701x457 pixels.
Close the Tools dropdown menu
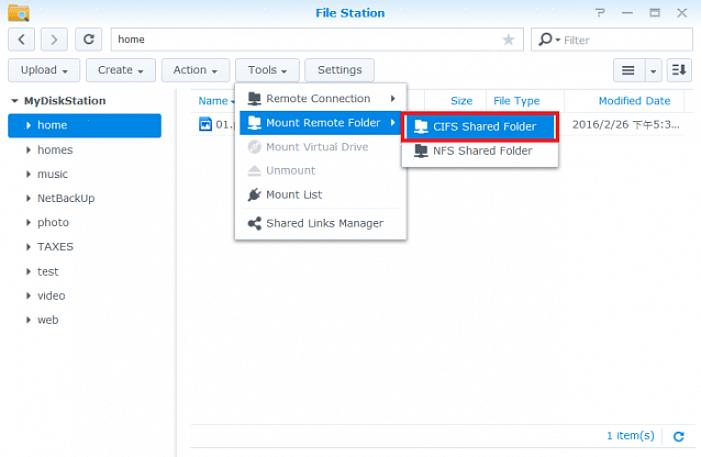pyautogui.click(x=267, y=70)
